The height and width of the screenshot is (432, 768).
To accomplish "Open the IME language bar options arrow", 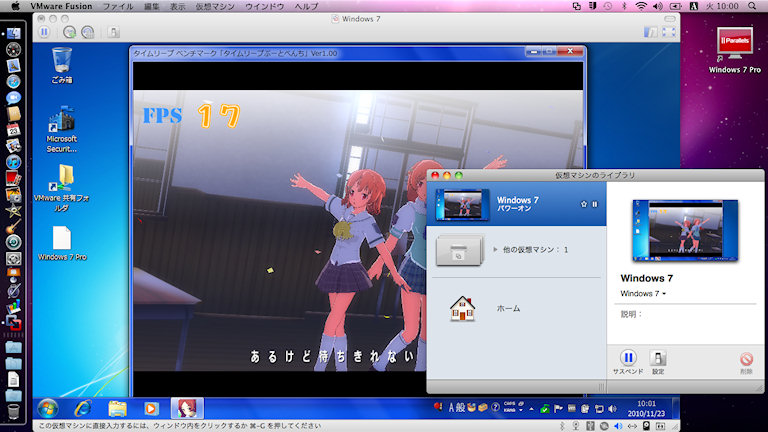I will pos(521,410).
